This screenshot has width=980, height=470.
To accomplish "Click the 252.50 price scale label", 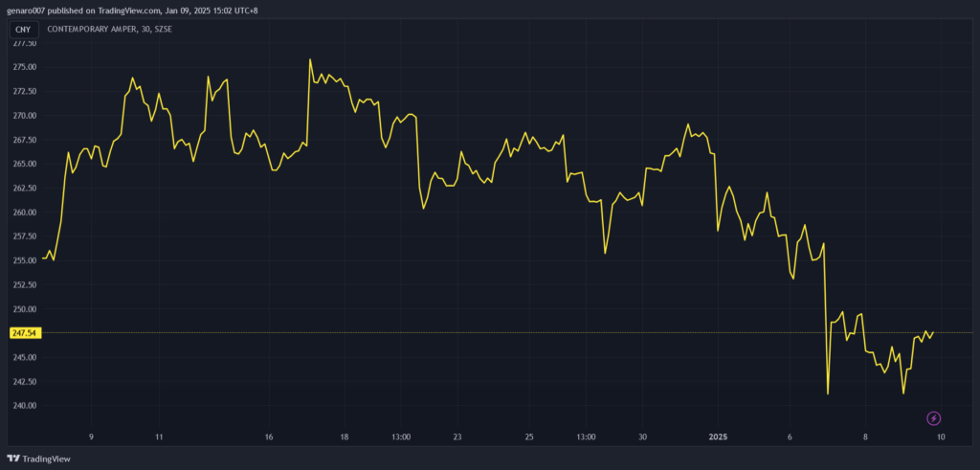I will coord(24,285).
